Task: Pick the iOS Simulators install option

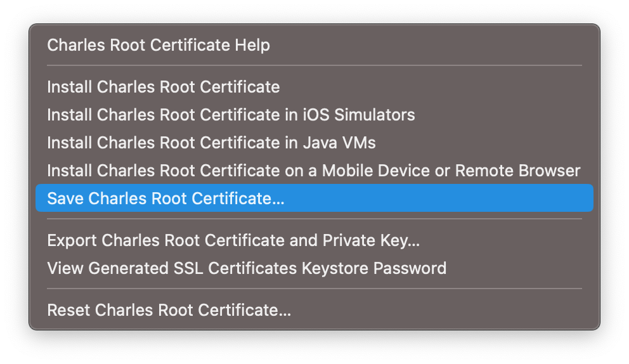Action: (x=314, y=115)
